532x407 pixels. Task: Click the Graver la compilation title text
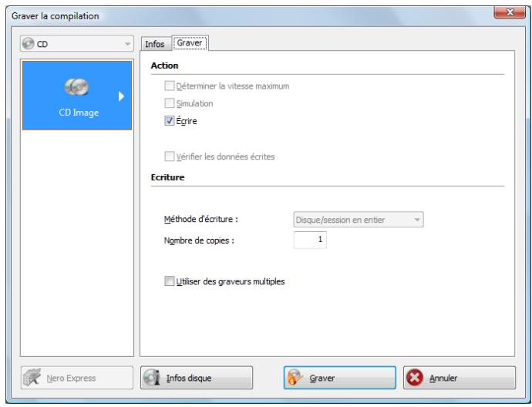click(56, 16)
